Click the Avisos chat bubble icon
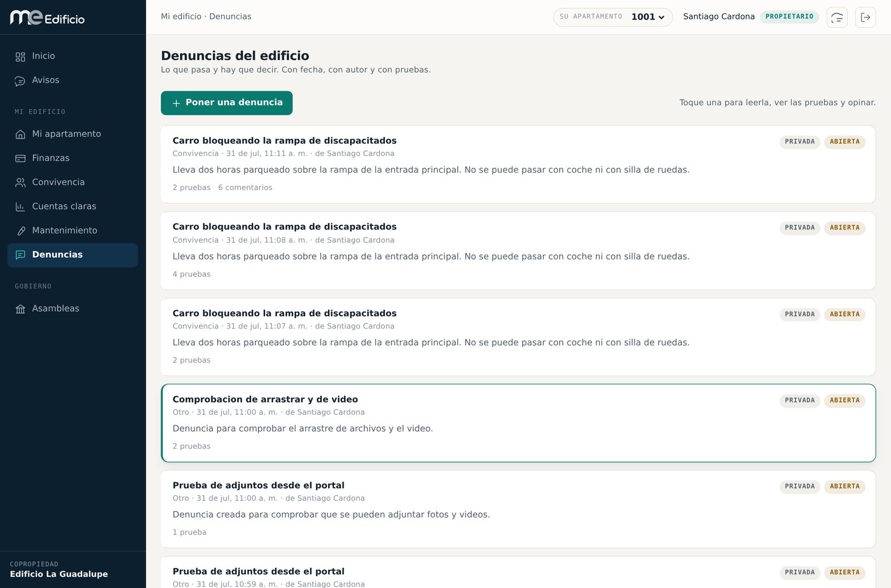 (21, 81)
